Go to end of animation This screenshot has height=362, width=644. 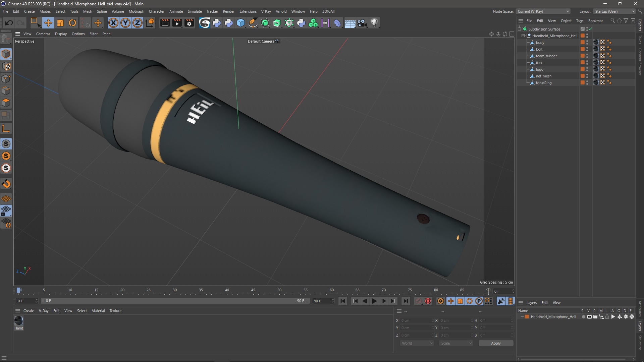[406, 301]
